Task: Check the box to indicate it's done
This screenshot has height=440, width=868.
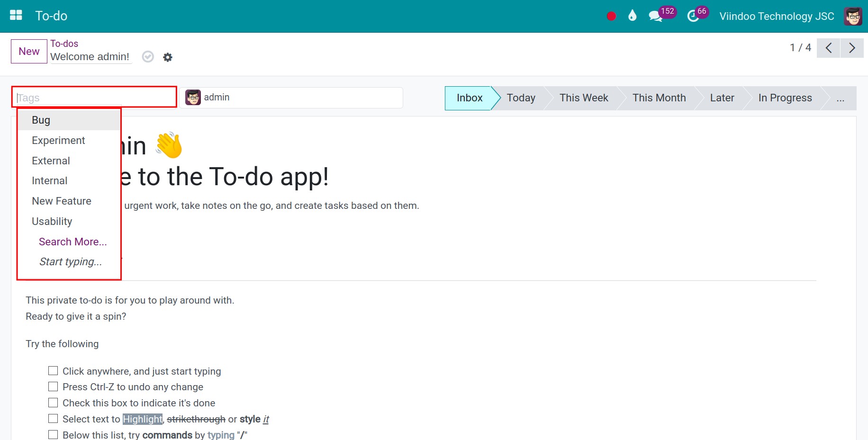Action: coord(53,402)
